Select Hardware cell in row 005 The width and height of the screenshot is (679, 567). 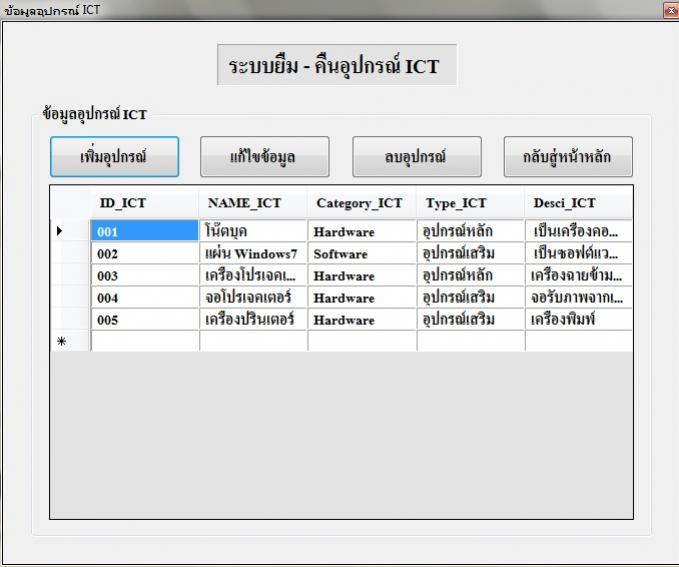(362, 319)
